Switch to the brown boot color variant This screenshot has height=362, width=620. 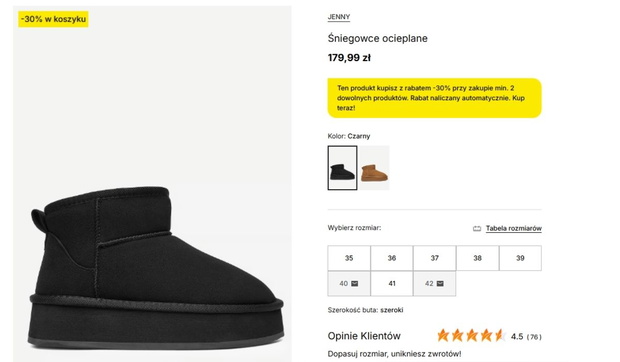[x=374, y=168]
